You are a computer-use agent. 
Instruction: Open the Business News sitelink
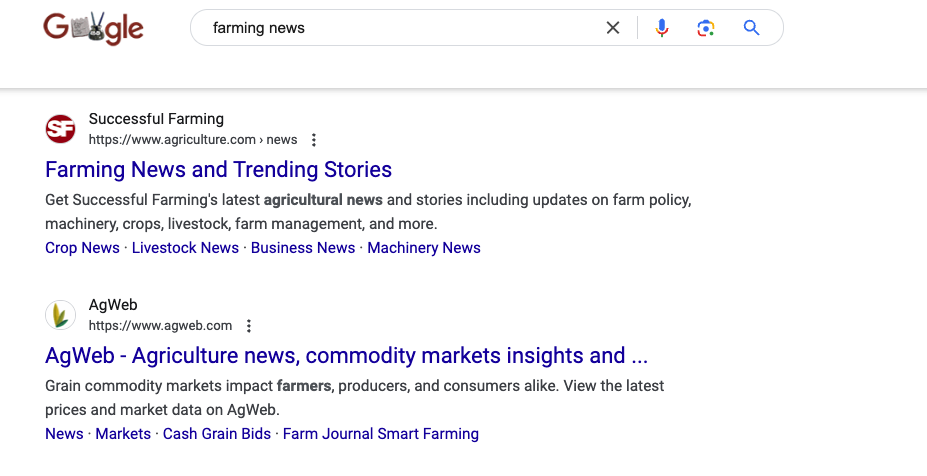tap(303, 248)
